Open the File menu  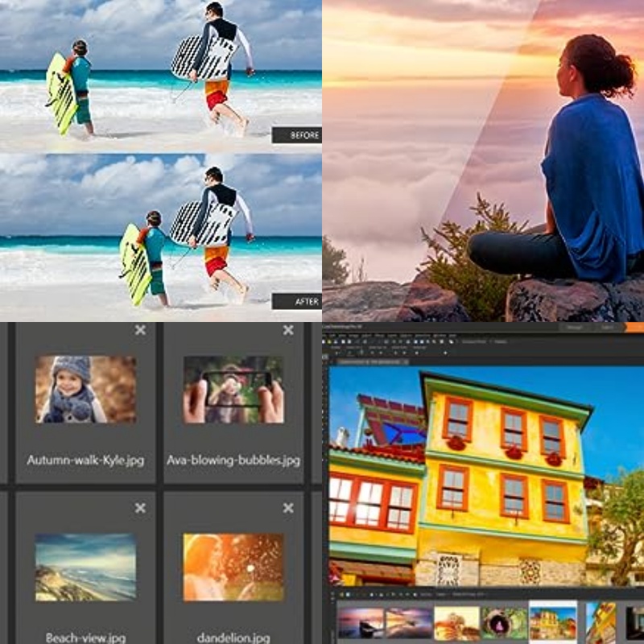325,336
